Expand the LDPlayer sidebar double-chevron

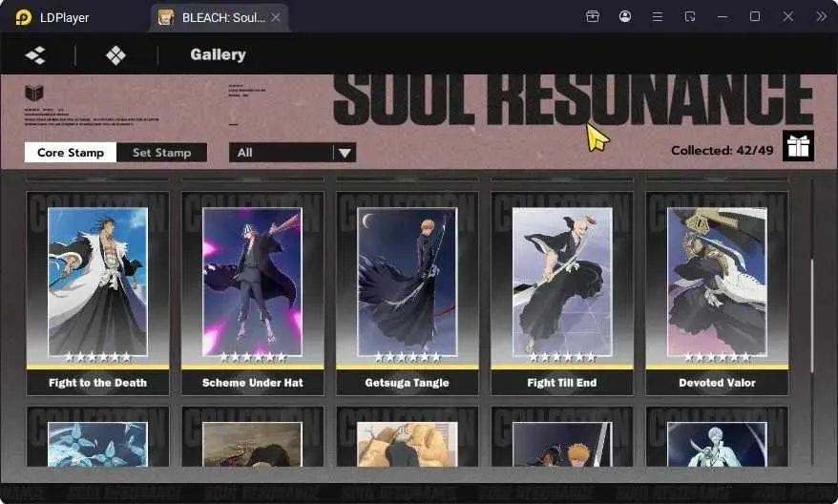[x=821, y=16]
